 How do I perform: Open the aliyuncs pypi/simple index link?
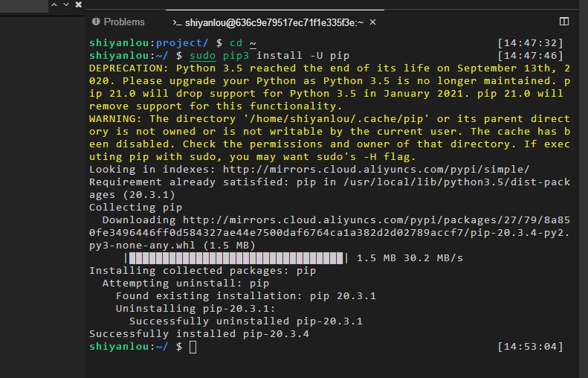[377, 169]
